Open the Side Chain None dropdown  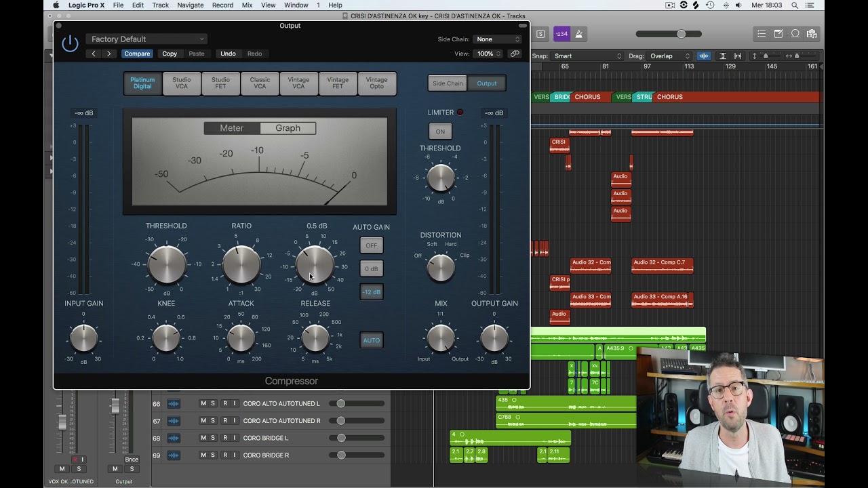tap(498, 39)
